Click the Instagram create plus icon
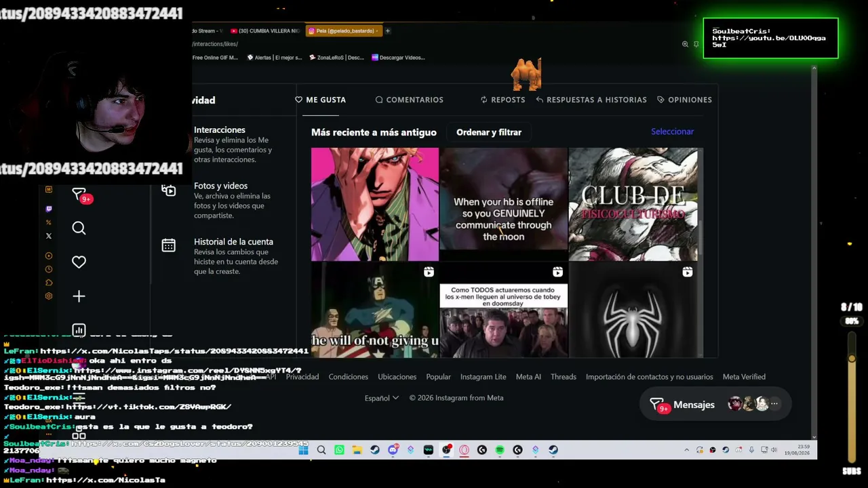Screen dimensions: 868x488 click(79, 296)
